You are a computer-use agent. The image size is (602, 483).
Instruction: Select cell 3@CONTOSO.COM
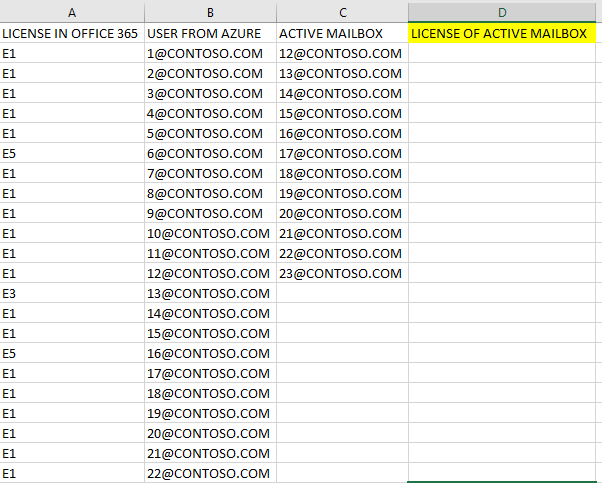(210, 93)
